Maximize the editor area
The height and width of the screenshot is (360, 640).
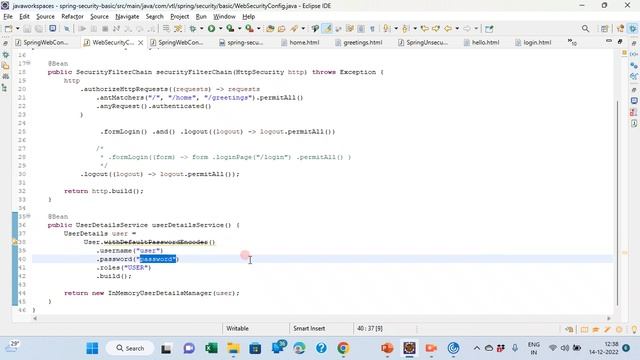pyautogui.click(x=620, y=41)
